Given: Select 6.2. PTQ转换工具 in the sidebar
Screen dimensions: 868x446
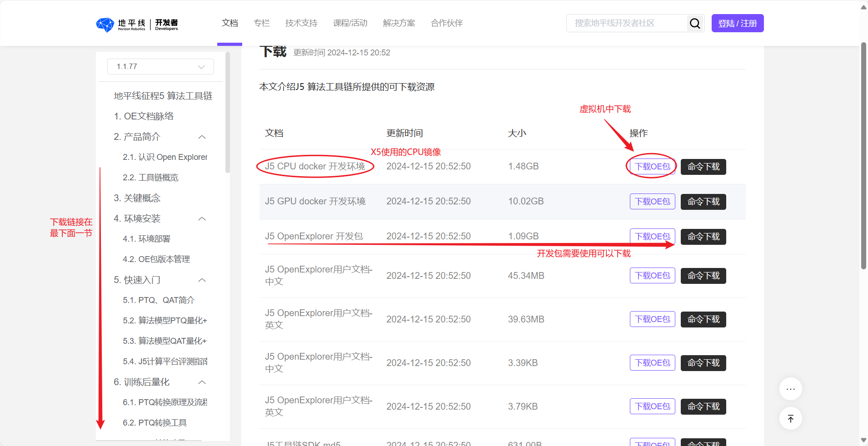Looking at the screenshot, I should (x=155, y=423).
